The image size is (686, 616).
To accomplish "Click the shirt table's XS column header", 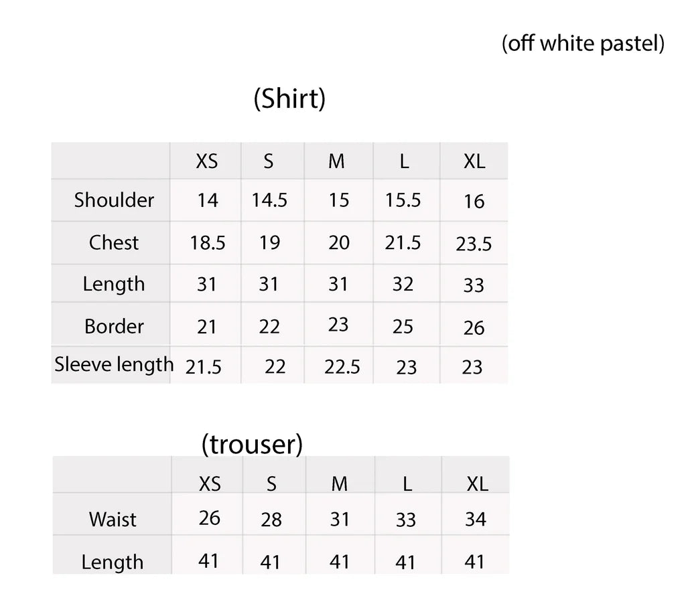I will pos(207,161).
